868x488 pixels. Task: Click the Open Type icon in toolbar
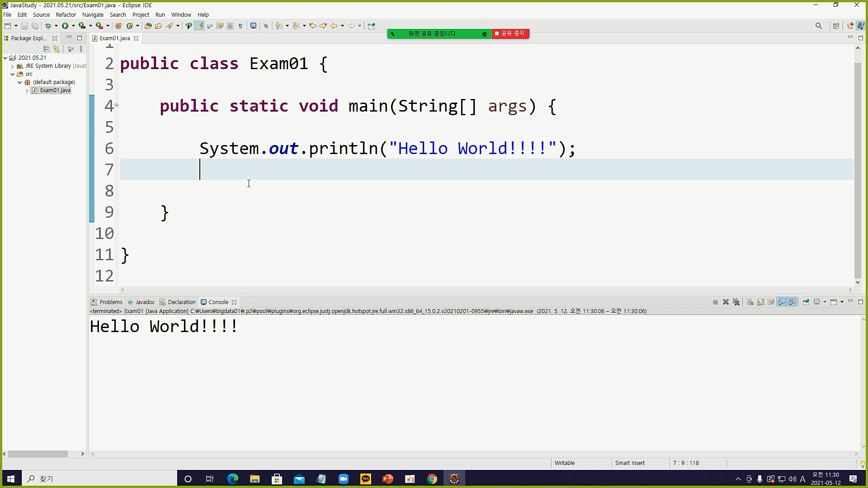[x=148, y=26]
